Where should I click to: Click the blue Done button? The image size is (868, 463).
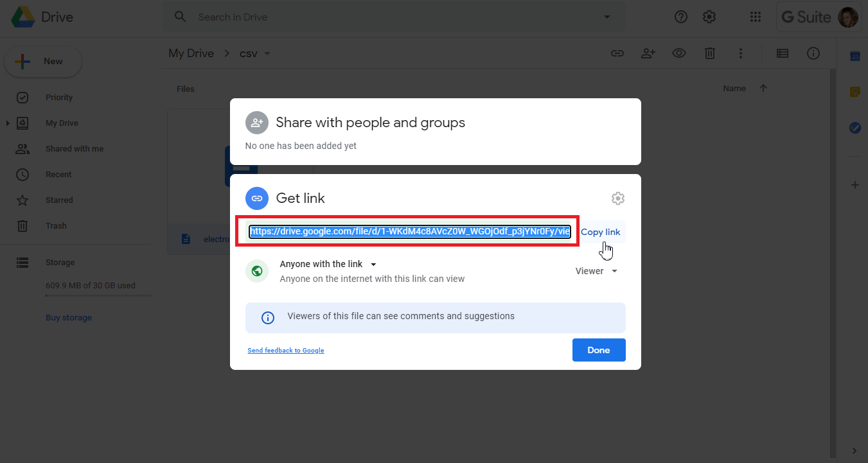(x=598, y=350)
